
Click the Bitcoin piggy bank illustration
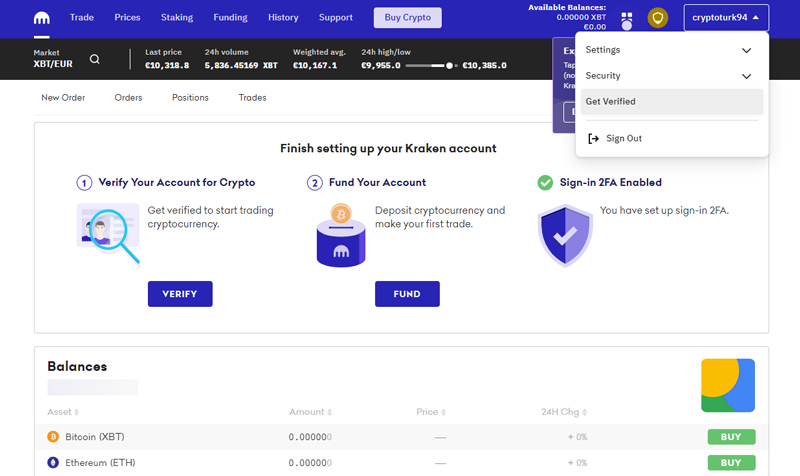point(341,235)
